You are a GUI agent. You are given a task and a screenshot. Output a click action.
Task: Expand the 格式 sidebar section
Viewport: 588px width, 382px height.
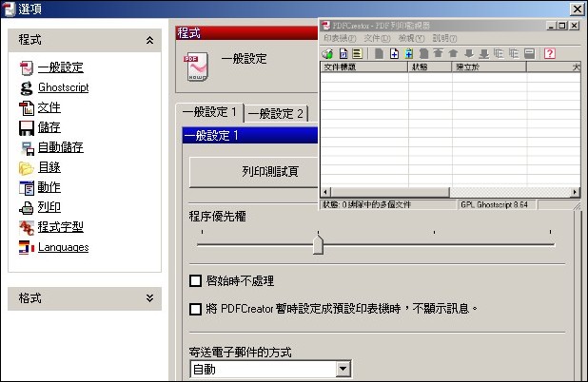(149, 298)
